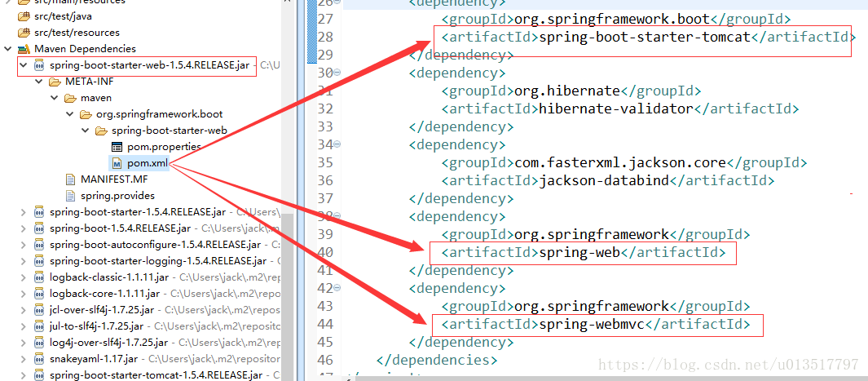Fold the dependency block at line 30

click(x=337, y=73)
